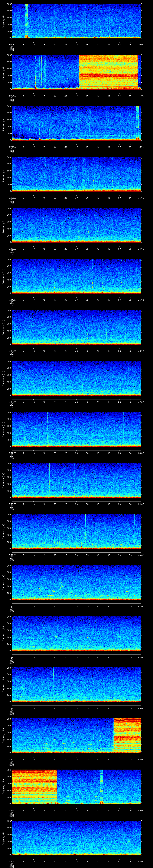Open the spectrogram panel starting at 5:32:00
This screenshot has width=153, height=868.
point(77,174)
